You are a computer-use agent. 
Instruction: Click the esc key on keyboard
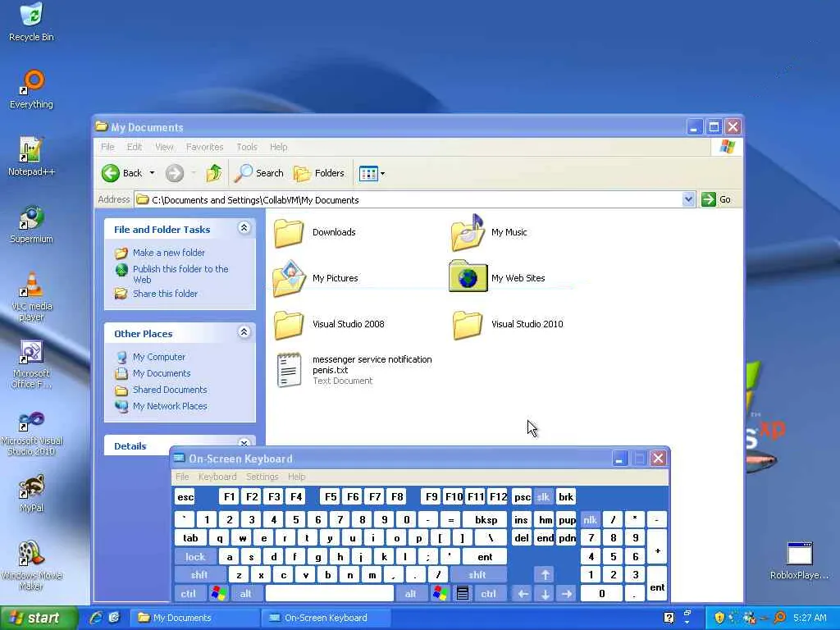pyautogui.click(x=185, y=497)
